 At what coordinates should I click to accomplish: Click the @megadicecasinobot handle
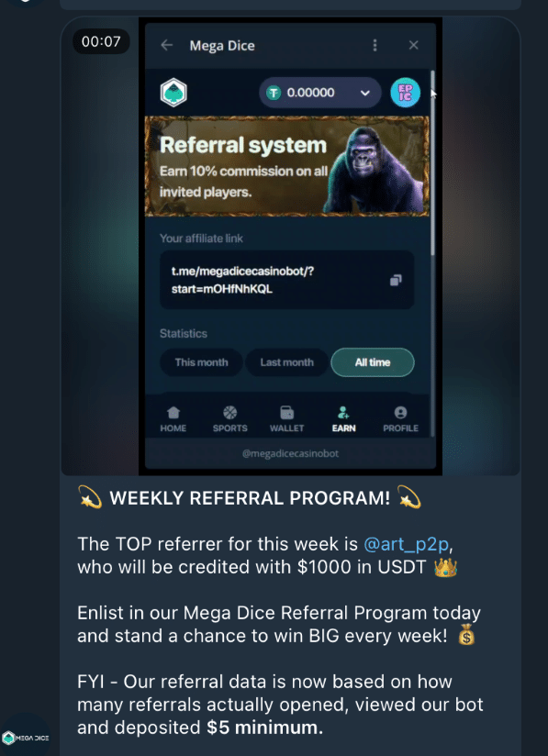pos(290,454)
